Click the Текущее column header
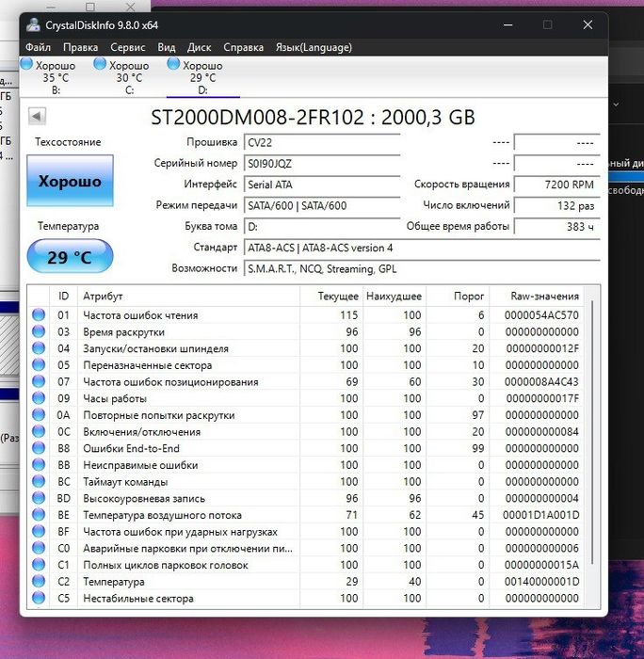The width and height of the screenshot is (644, 659). tap(330, 296)
